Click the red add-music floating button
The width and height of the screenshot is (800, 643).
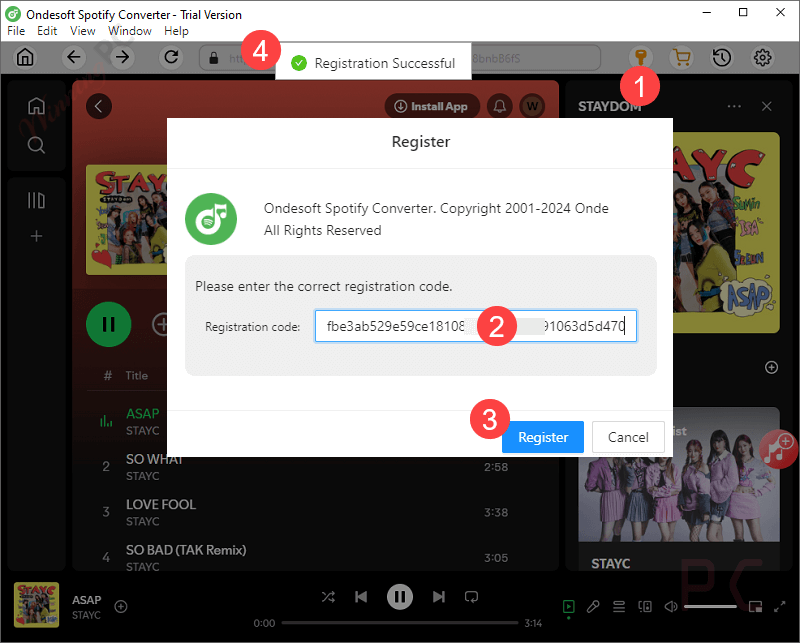[x=778, y=450]
